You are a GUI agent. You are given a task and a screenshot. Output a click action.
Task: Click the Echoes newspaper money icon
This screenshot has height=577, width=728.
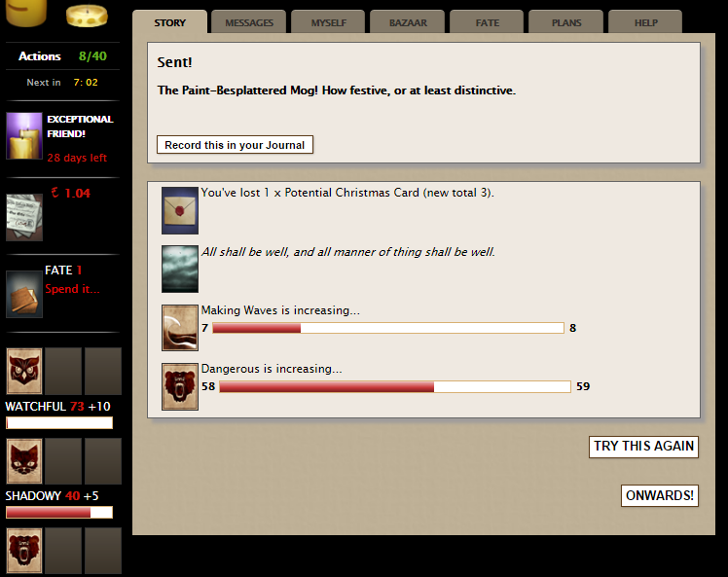click(x=24, y=217)
